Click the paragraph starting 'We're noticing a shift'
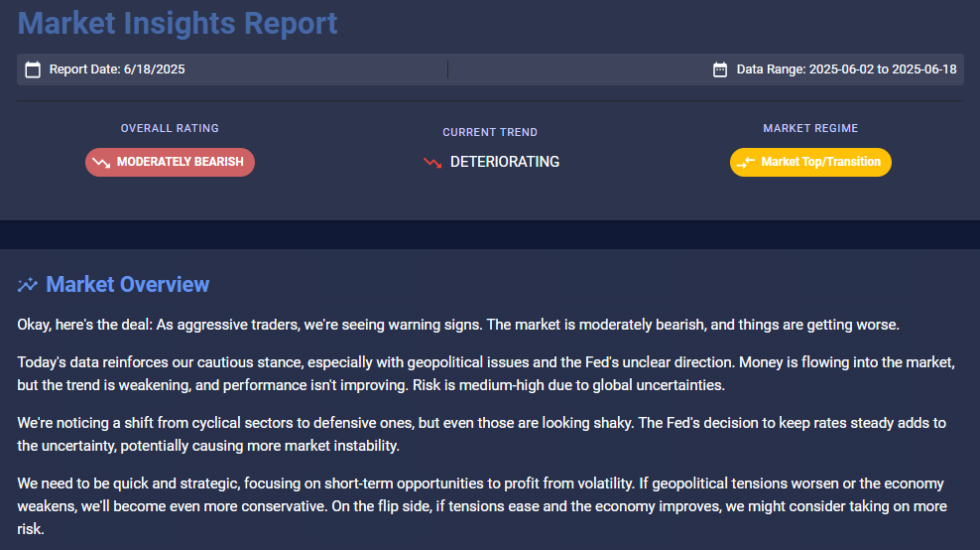Screen dimensions: 980x550 tap(482, 434)
